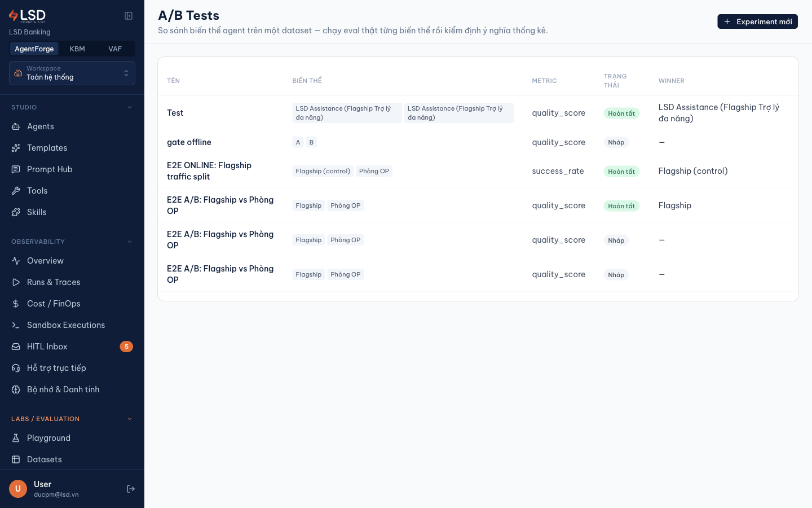Open the Sandbox Executions terminal icon
The image size is (812, 508).
pyautogui.click(x=16, y=325)
